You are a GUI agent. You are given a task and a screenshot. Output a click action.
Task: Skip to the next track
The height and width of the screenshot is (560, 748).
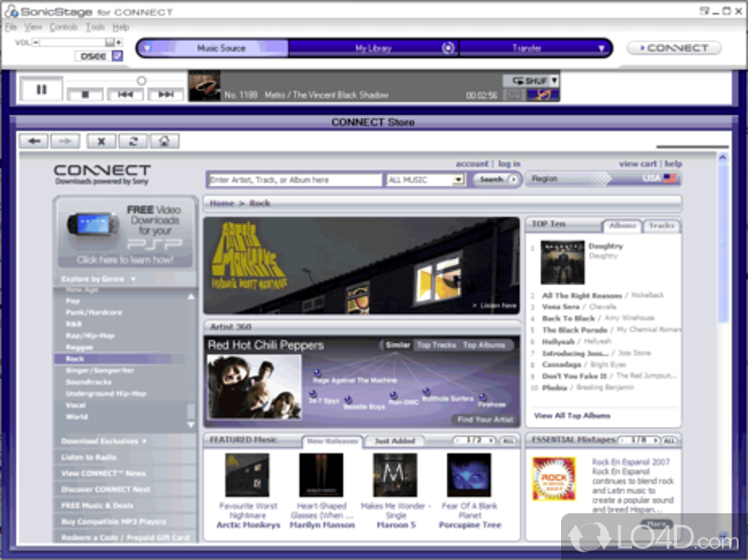165,94
